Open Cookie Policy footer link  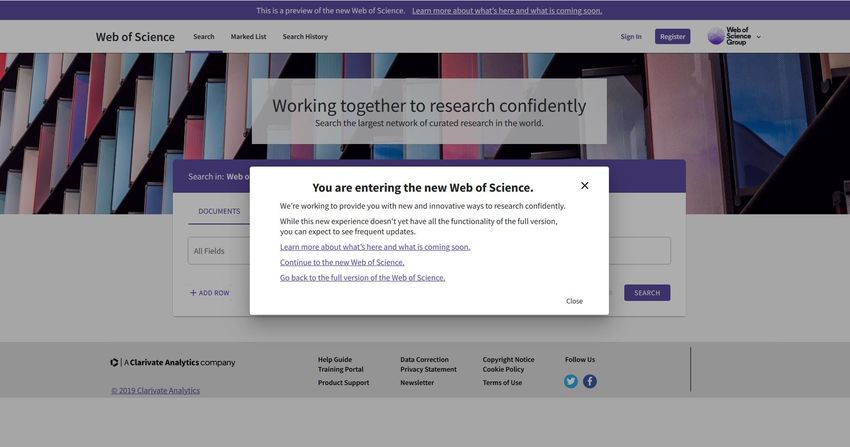click(503, 369)
